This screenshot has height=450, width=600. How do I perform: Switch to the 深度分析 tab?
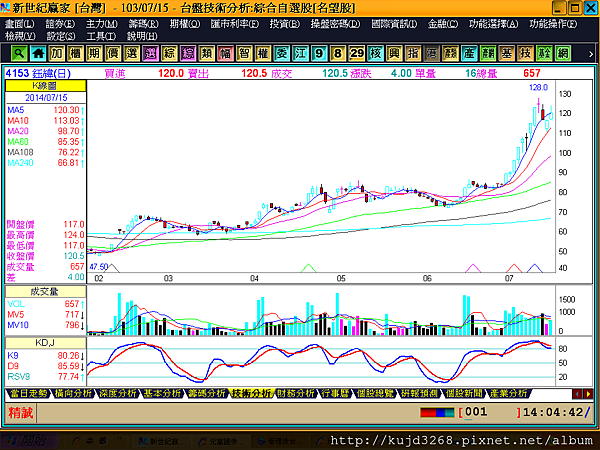(x=117, y=393)
